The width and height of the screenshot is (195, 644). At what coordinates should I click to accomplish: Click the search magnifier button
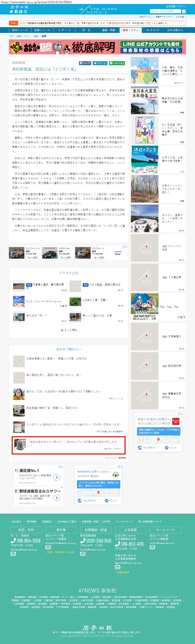click(x=184, y=11)
